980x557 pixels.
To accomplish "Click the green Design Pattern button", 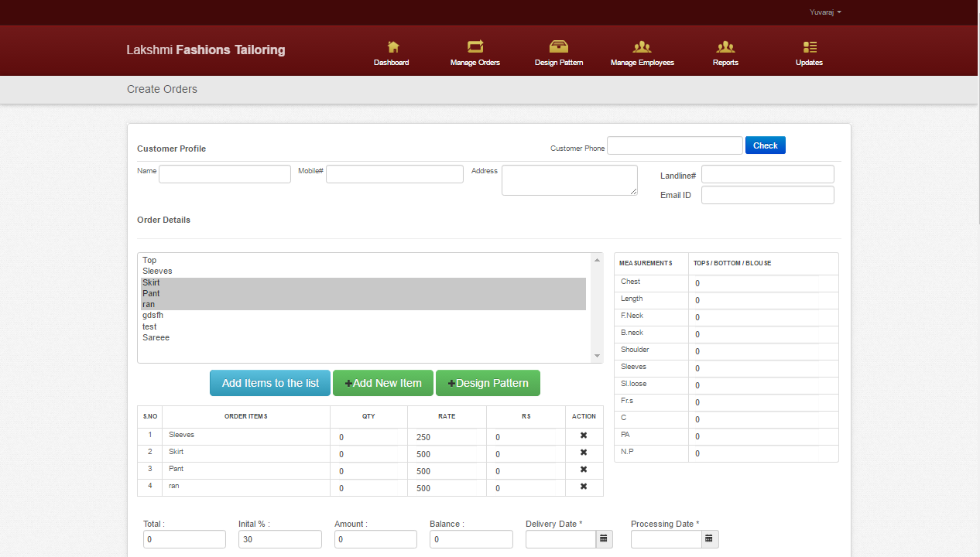I will (488, 383).
